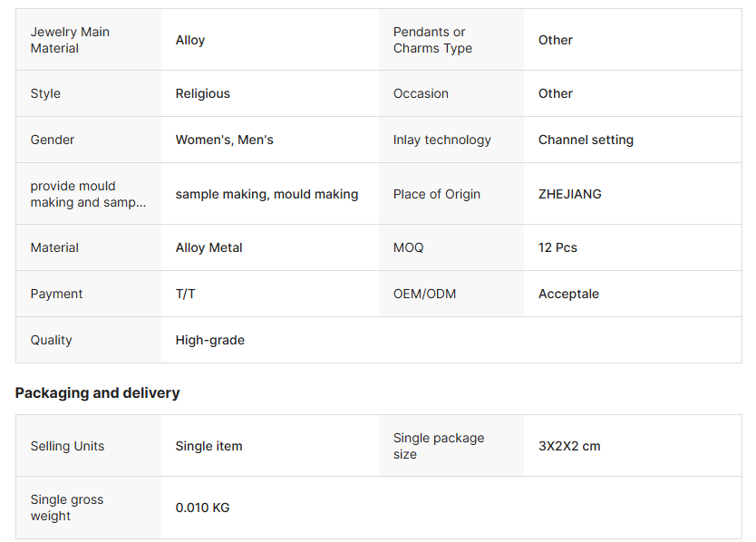This screenshot has width=756, height=542.
Task: Click the Packaging and delivery heading
Action: (x=98, y=392)
